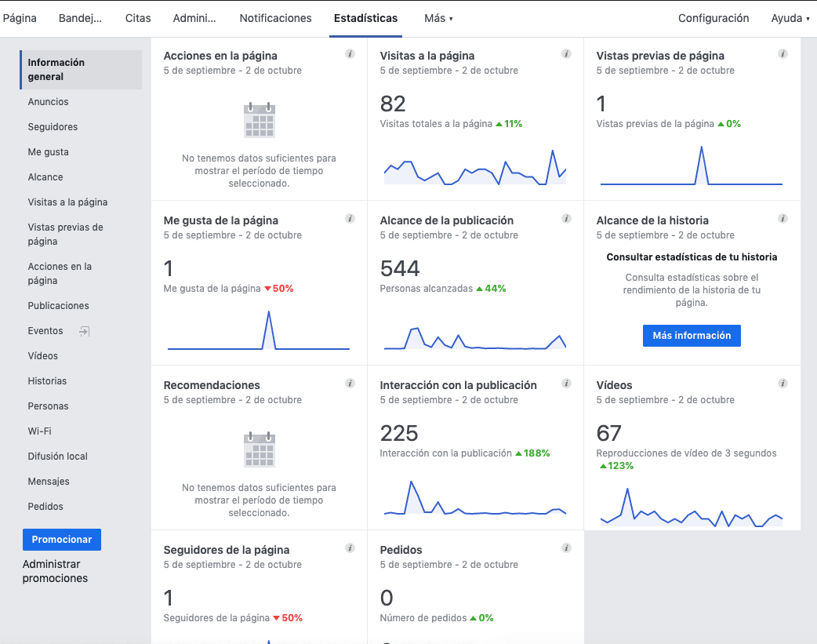Click info icon on Visitas a la página card

pyautogui.click(x=566, y=54)
